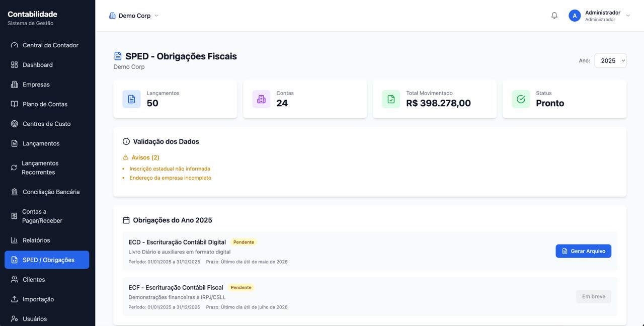Click the purple Contas card icon
The width and height of the screenshot is (644, 326).
(261, 99)
